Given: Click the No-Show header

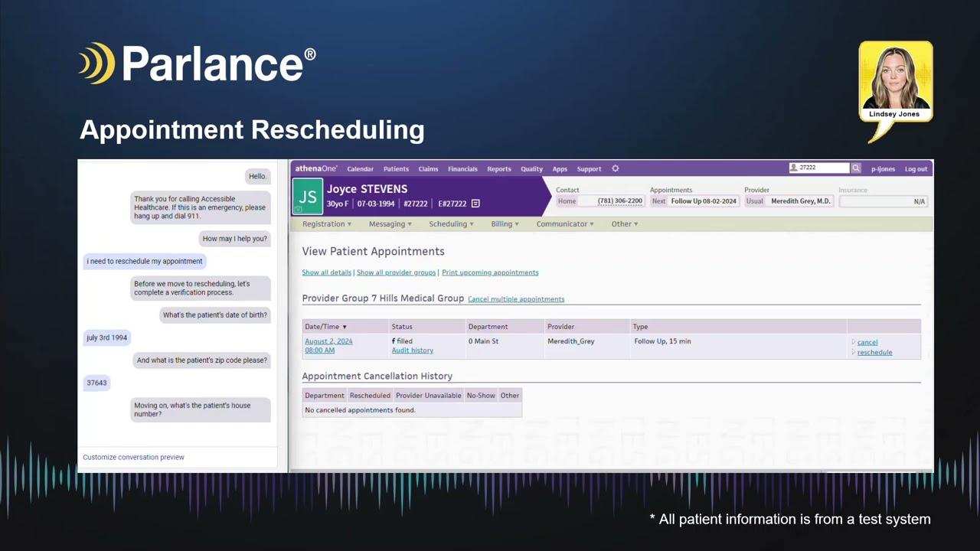Looking at the screenshot, I should (x=481, y=396).
